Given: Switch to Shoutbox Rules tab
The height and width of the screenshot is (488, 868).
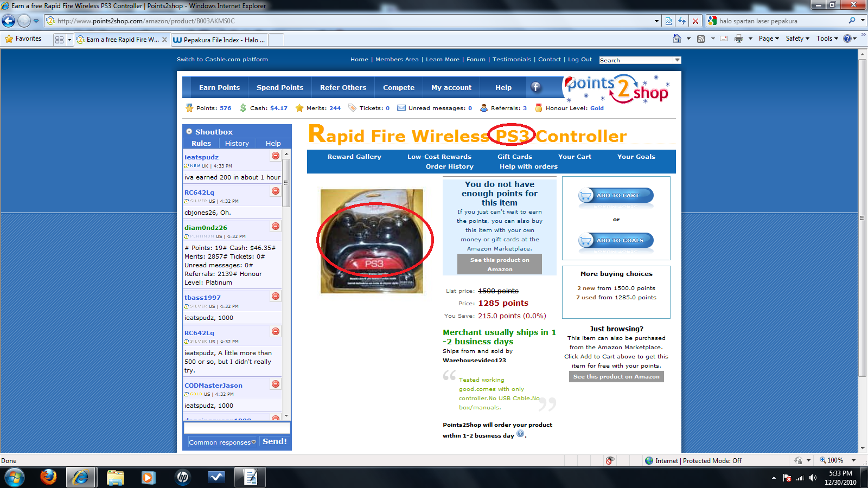Looking at the screenshot, I should 201,143.
